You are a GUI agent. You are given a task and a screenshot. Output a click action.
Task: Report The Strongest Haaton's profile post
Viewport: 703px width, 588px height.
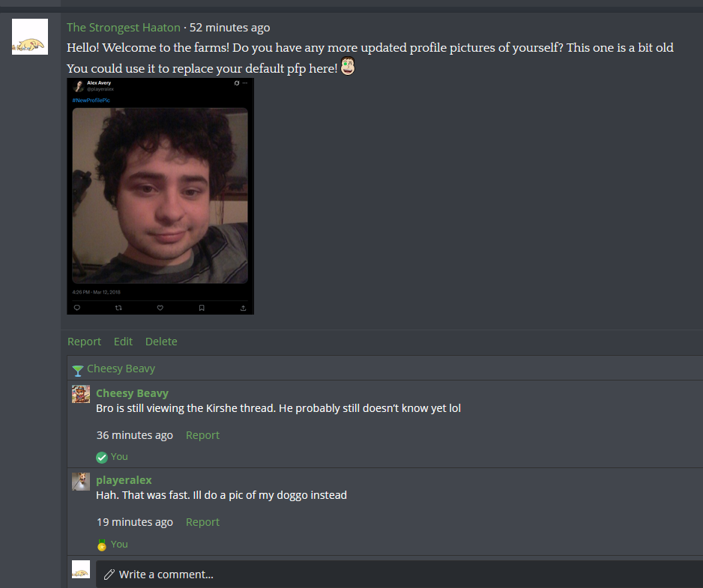pos(84,342)
